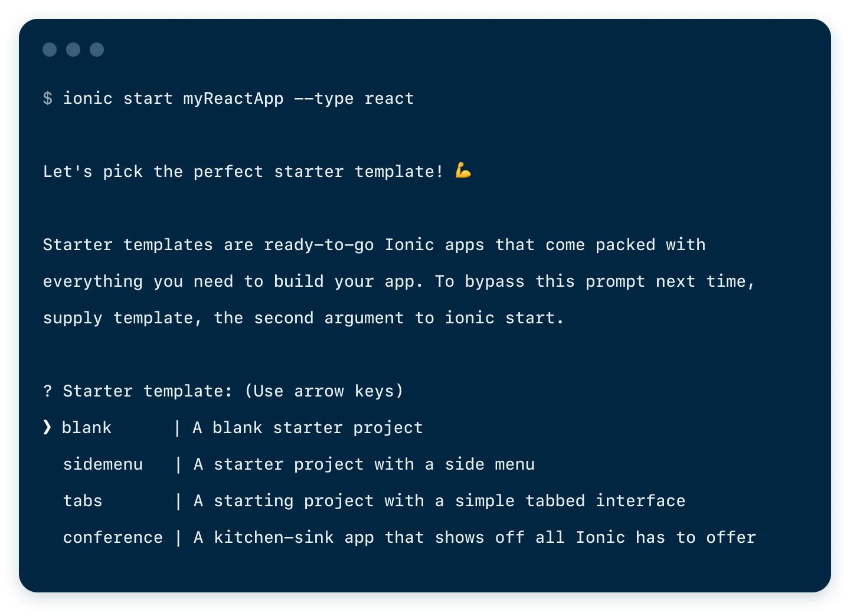Click the 'ionic start myReactApp' command text
850x616 pixels.
tap(174, 98)
